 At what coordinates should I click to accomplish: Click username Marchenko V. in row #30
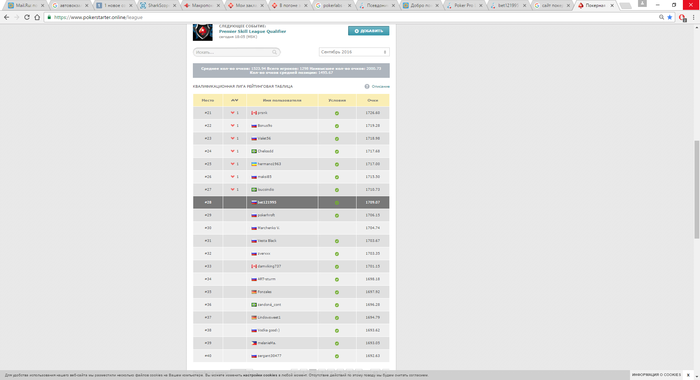268,228
